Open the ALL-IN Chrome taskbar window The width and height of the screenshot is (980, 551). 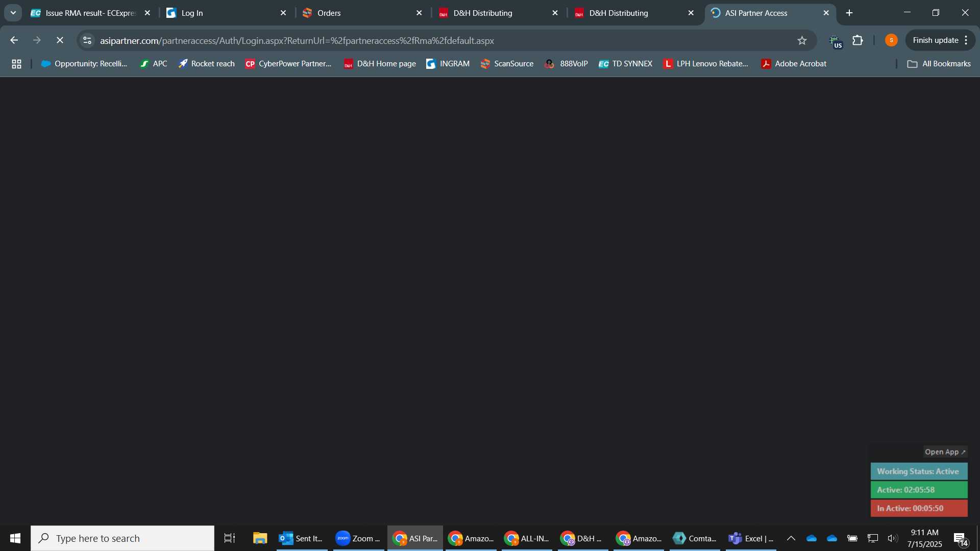pos(527,538)
